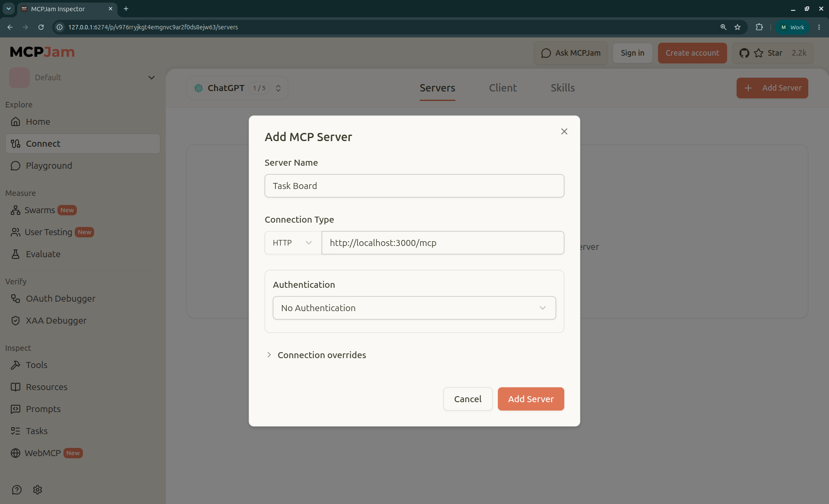
Task: Open the Resources page
Action: point(83,387)
